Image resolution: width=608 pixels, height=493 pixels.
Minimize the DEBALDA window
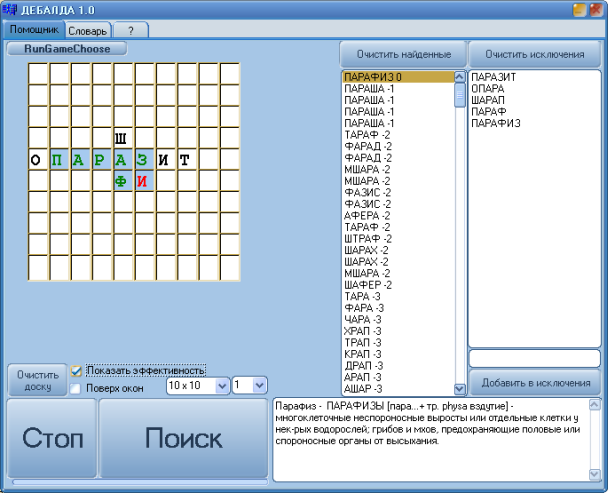click(x=579, y=10)
